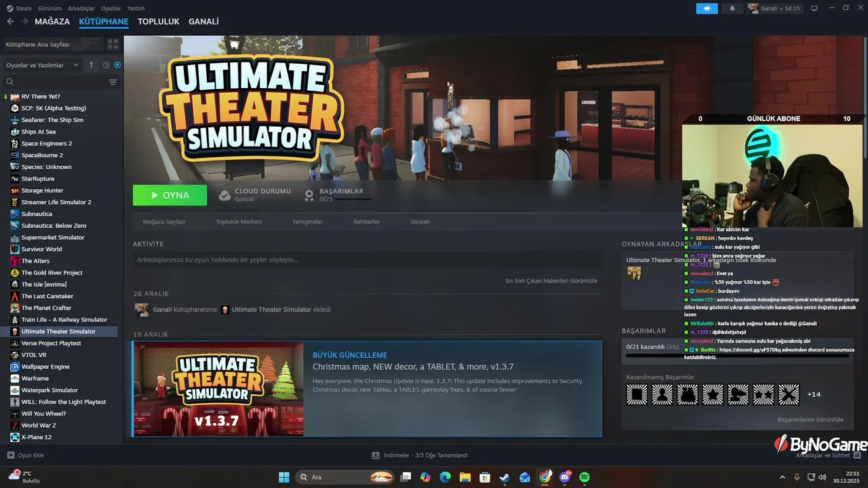Open the Başarımlar gear icon
Viewport: 868px width, 488px height.
click(309, 195)
